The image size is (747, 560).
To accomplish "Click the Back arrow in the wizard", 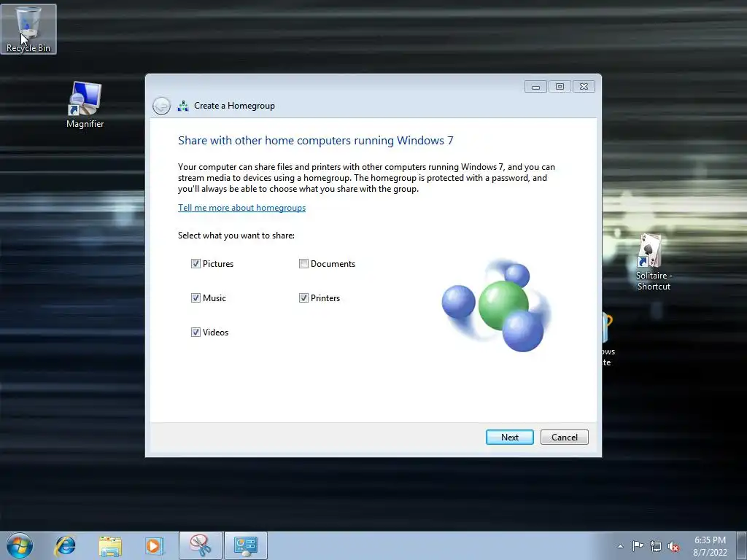I will point(161,106).
